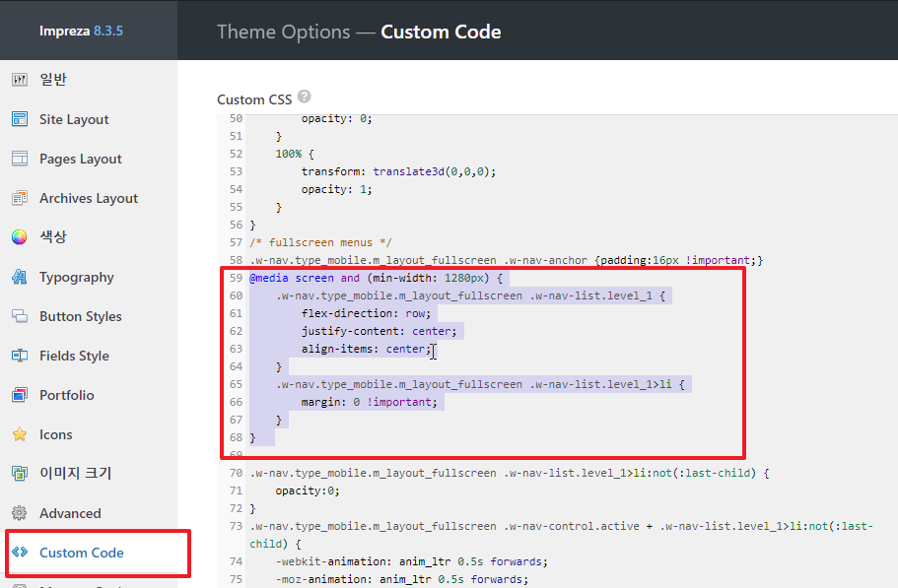Select the Custom Code section
The height and width of the screenshot is (588, 898).
[82, 553]
